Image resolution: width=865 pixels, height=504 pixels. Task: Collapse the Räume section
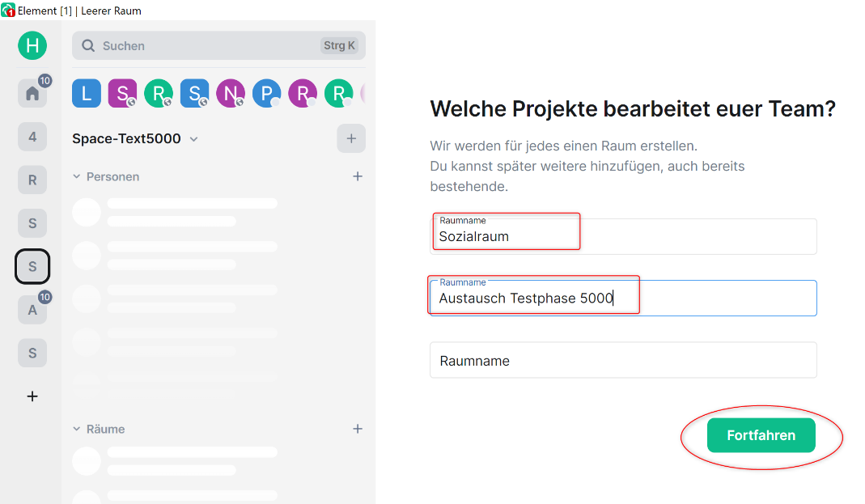click(77, 429)
